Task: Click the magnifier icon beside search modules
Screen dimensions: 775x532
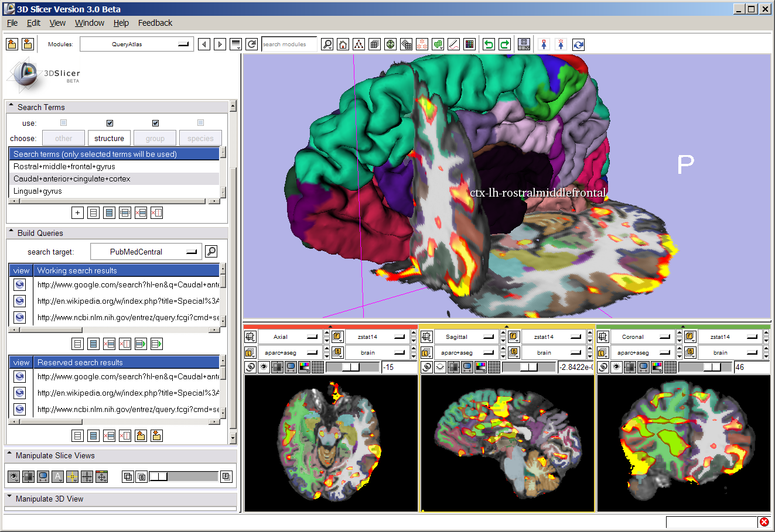Action: pyautogui.click(x=327, y=44)
